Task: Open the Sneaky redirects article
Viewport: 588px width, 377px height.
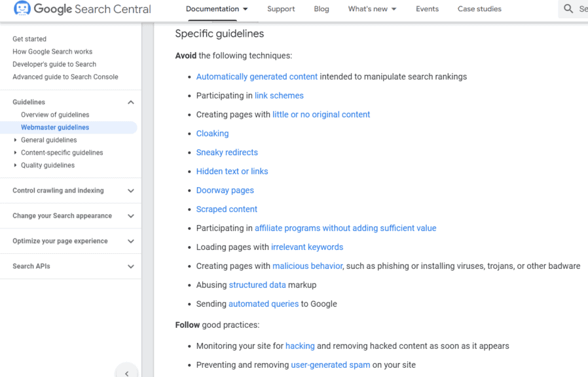Action: (227, 152)
